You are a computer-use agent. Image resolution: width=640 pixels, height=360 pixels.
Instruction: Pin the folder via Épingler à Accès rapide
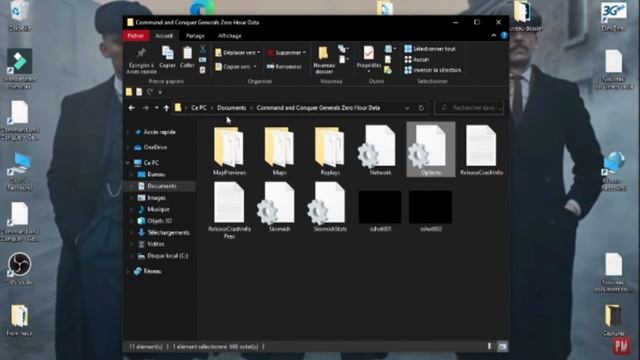tap(141, 60)
